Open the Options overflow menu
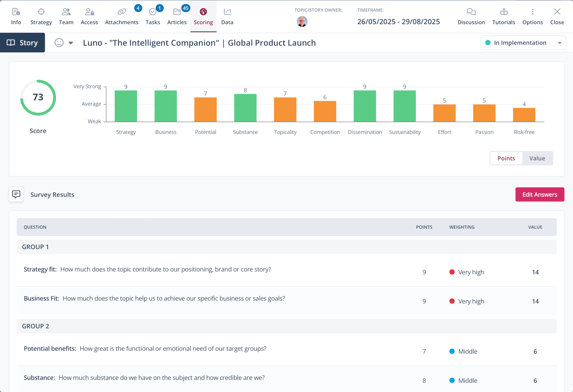 (x=532, y=16)
